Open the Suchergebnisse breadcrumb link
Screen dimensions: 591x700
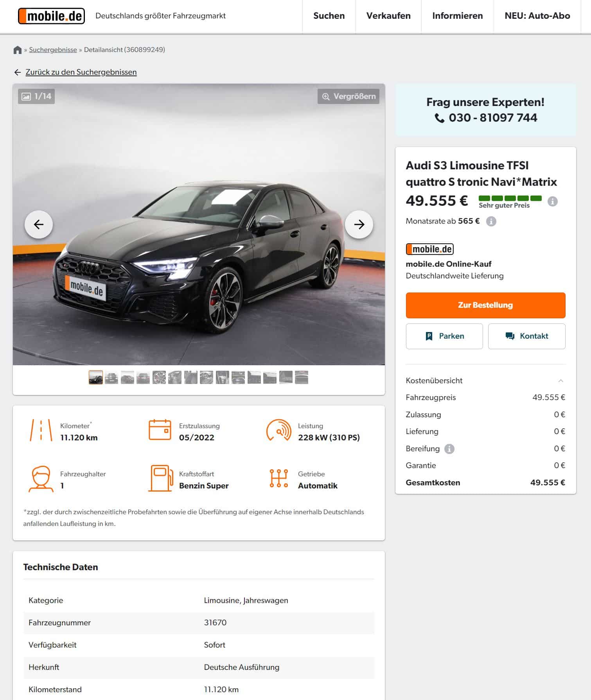click(53, 50)
